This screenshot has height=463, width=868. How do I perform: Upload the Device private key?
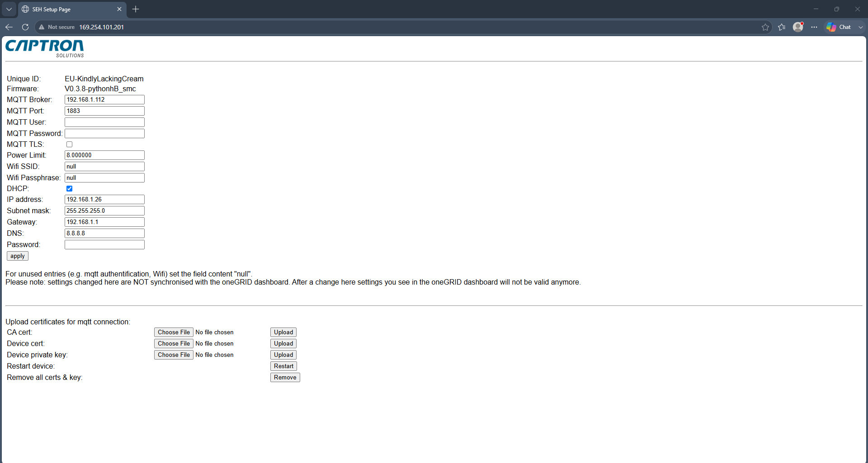(x=283, y=355)
